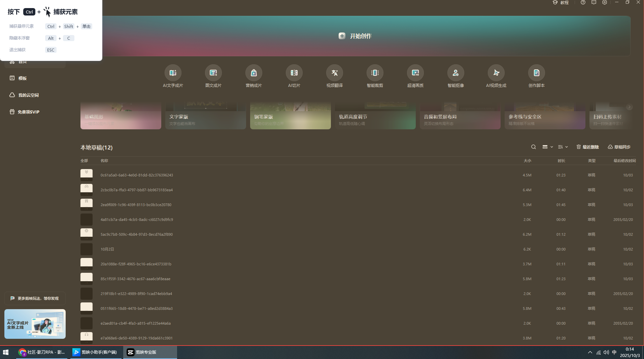Screen dimensions: 644x359
Task: Click thumbnail of draft 2ea9f009-1c96-439f-8113-bc0b3ce20780
Action: click(x=87, y=205)
